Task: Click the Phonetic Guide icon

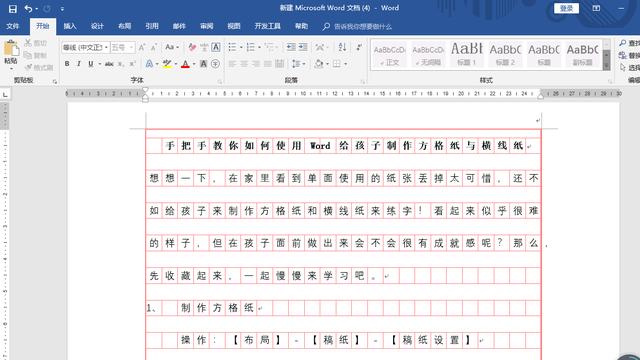Action: pos(204,47)
